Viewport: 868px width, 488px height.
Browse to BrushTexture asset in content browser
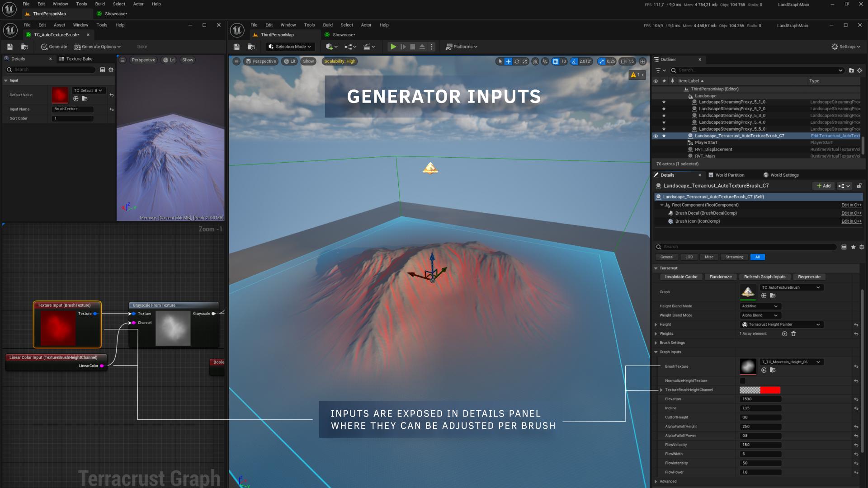[773, 370]
